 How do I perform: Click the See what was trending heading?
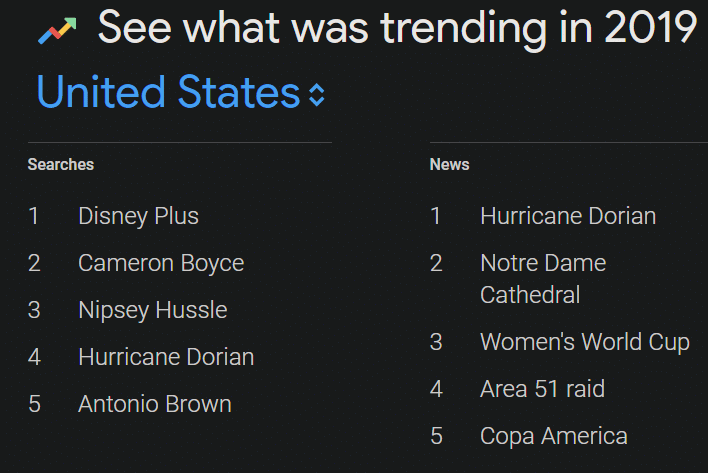tap(397, 28)
